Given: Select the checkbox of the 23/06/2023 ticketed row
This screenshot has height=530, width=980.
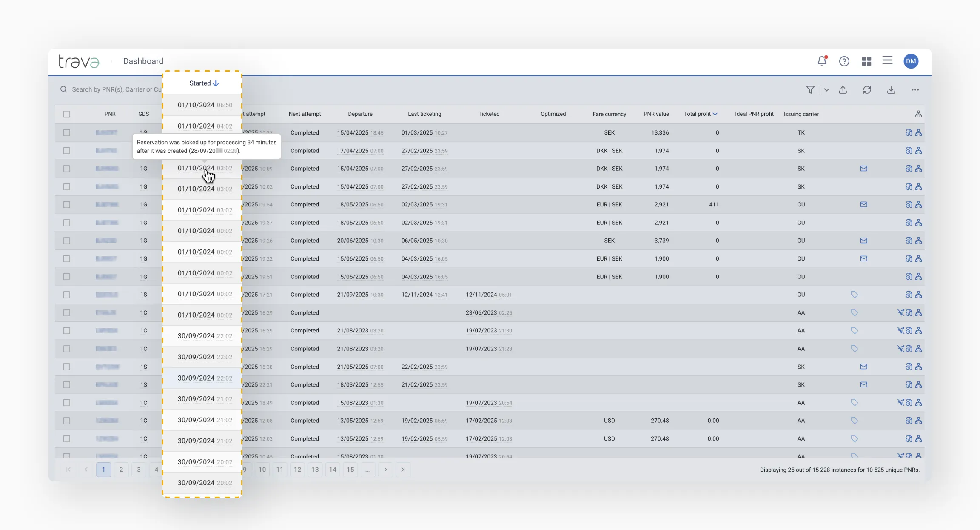Looking at the screenshot, I should tap(66, 313).
